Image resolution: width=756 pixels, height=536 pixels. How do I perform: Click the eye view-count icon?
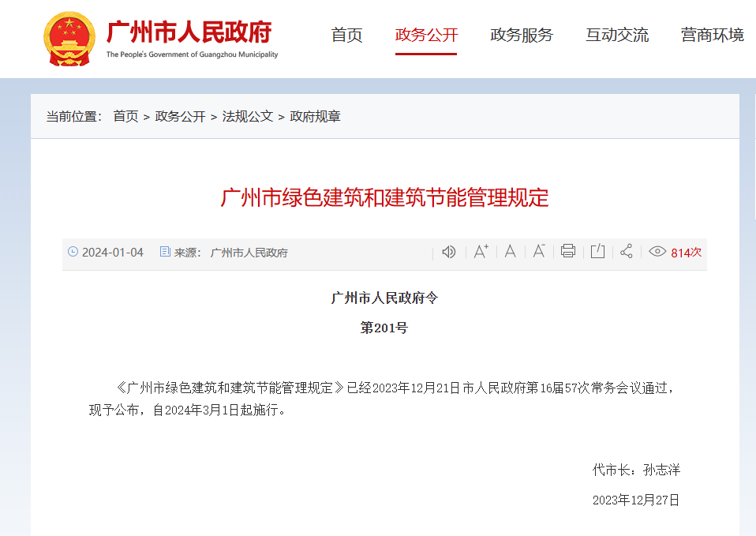657,251
